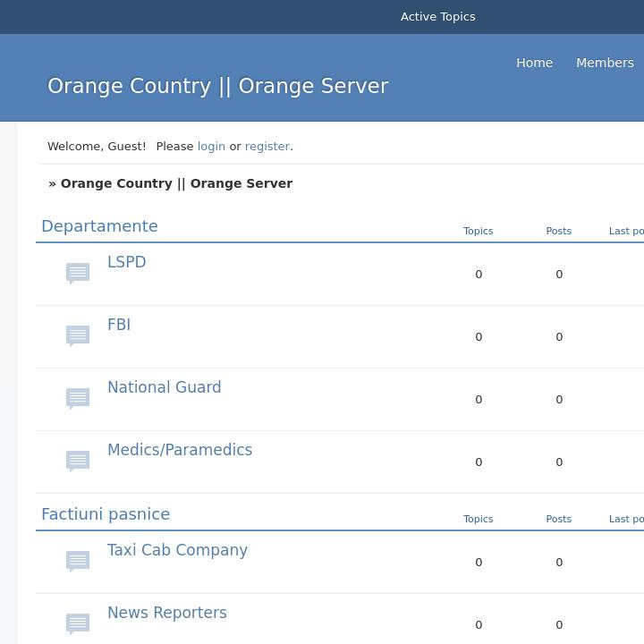
Task: Open the Medics/Paramedics board
Action: 180,450
